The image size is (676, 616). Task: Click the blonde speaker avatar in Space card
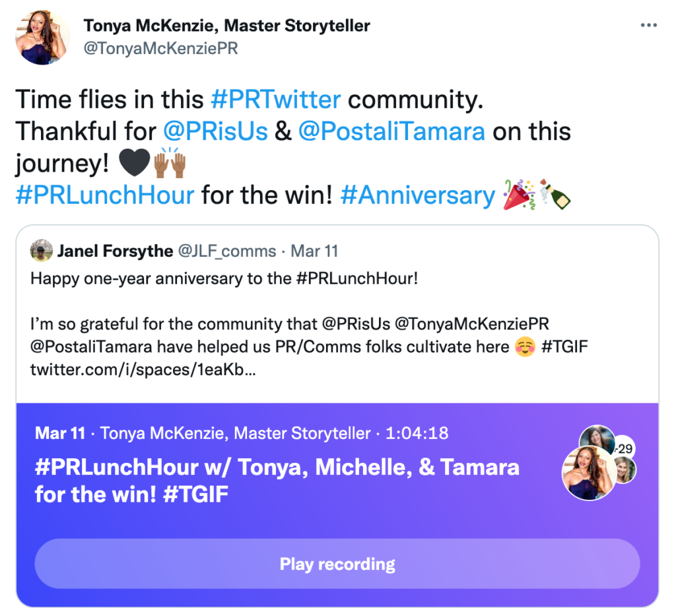pyautogui.click(x=626, y=471)
